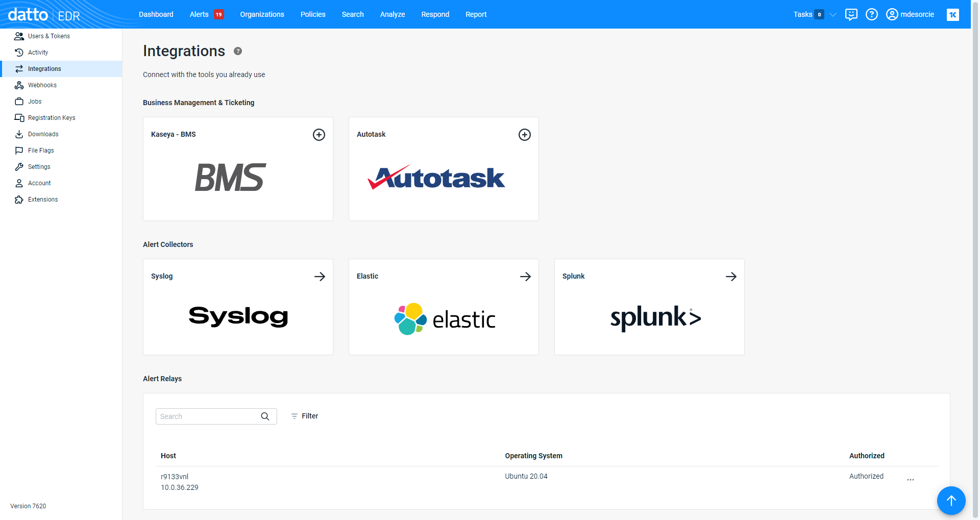Open the Kaseya K launcher icon
This screenshot has height=520, width=980.
(953, 15)
